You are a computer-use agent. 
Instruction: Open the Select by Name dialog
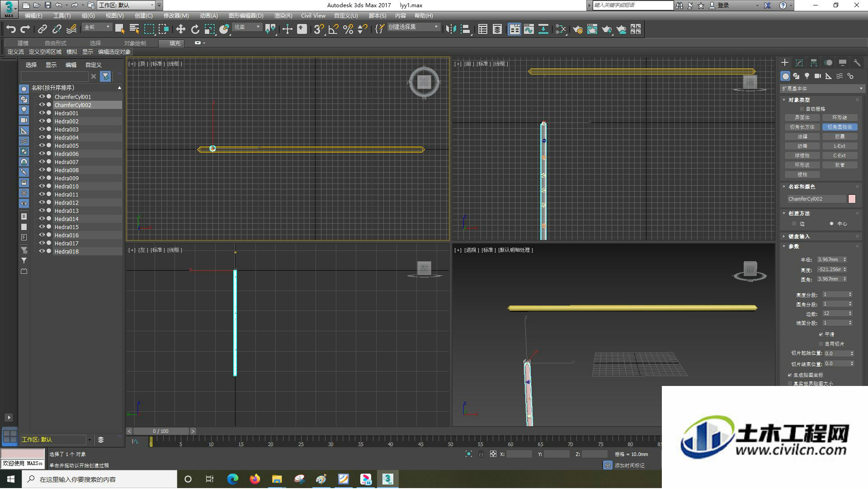134,29
